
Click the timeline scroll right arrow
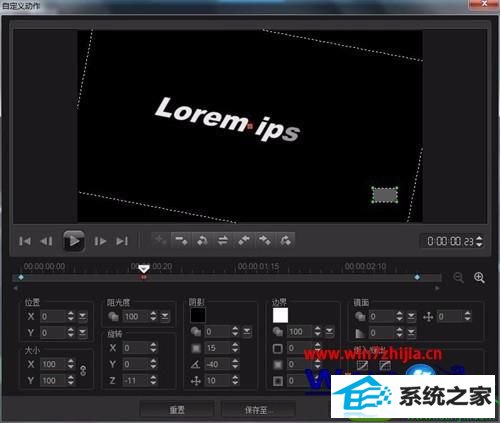click(437, 288)
